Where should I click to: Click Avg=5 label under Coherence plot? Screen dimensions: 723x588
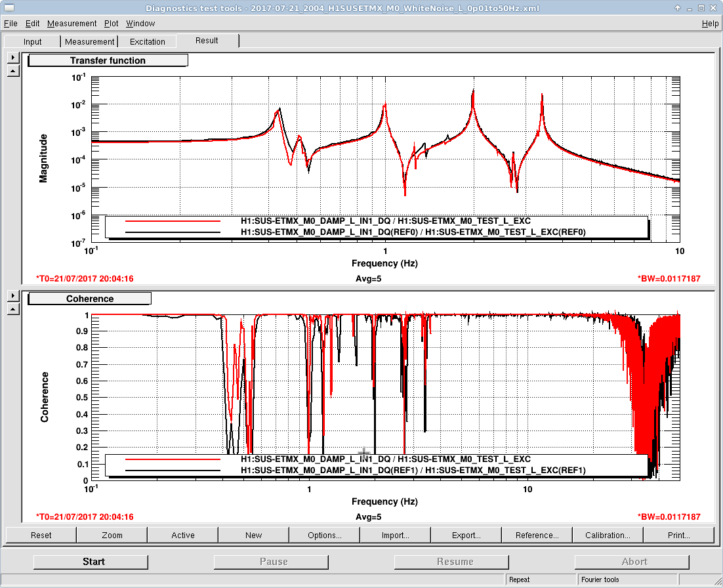click(369, 517)
